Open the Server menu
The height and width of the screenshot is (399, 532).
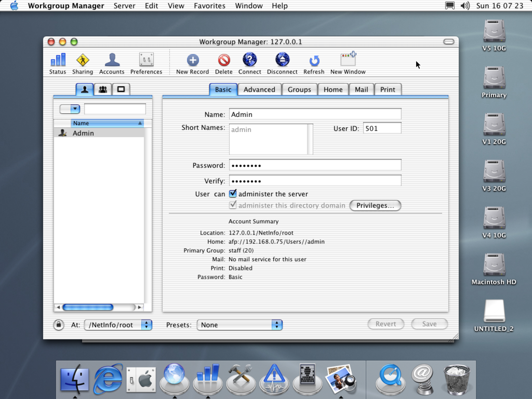(124, 6)
